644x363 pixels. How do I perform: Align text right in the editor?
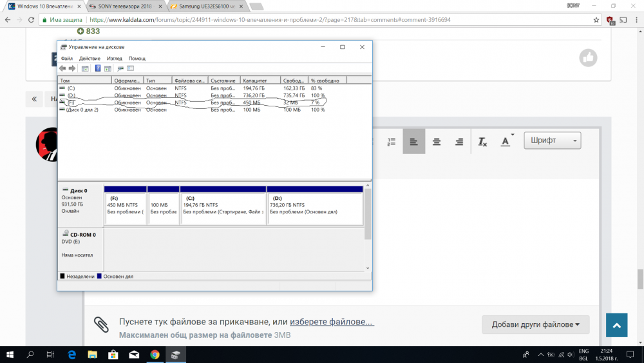click(x=459, y=141)
